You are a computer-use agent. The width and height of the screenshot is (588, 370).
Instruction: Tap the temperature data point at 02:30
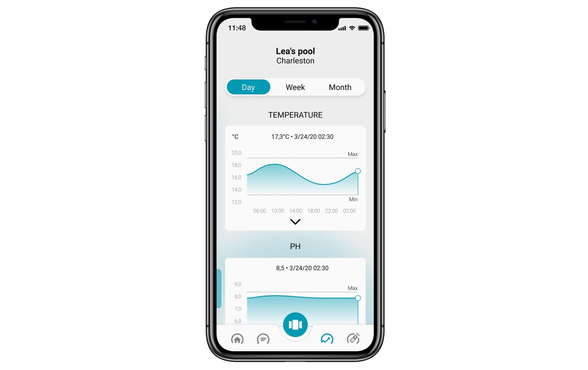pos(358,170)
